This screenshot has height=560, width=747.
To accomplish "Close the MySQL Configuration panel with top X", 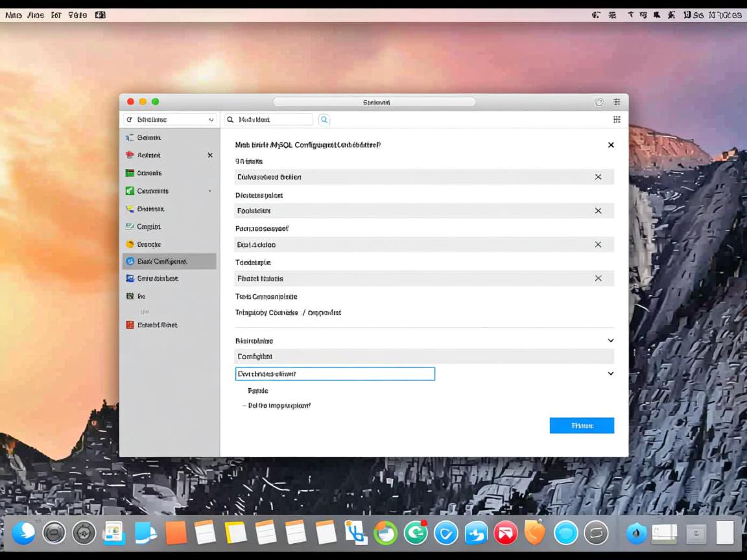I will point(611,145).
